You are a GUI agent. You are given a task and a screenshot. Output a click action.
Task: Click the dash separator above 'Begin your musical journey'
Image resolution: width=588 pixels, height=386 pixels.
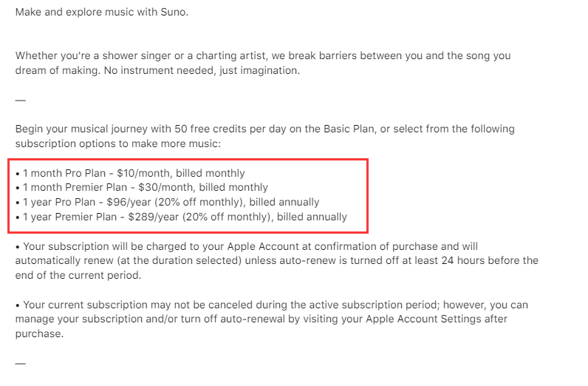click(21, 101)
